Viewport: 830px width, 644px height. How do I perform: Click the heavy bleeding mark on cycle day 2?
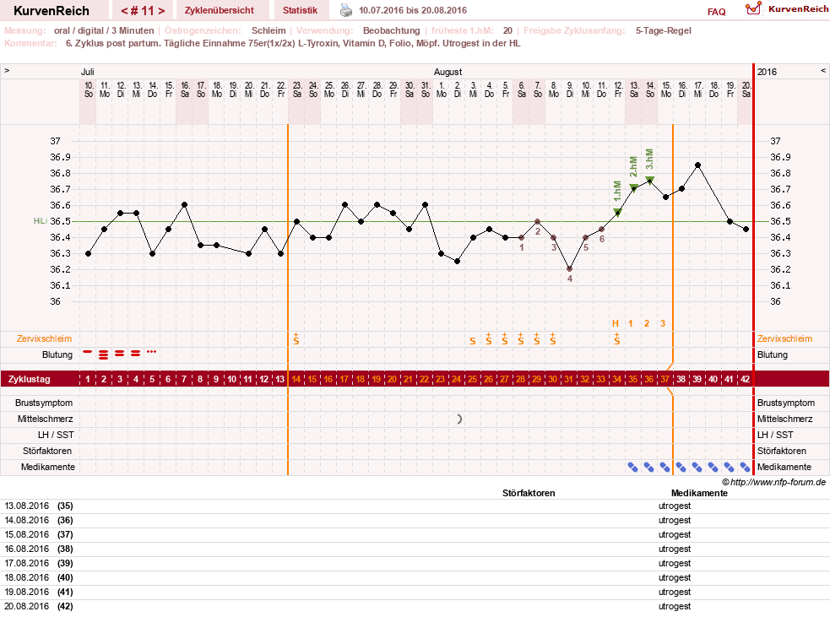point(104,354)
